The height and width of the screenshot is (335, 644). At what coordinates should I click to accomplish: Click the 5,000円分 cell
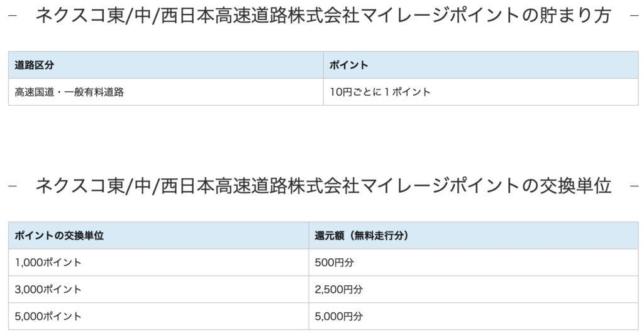tap(338, 316)
